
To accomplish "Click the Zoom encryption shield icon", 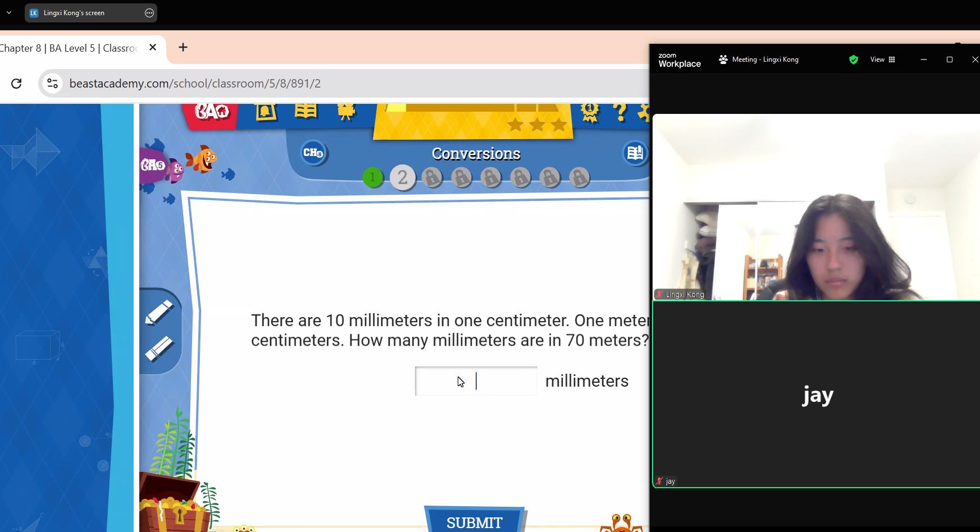I will [x=854, y=59].
